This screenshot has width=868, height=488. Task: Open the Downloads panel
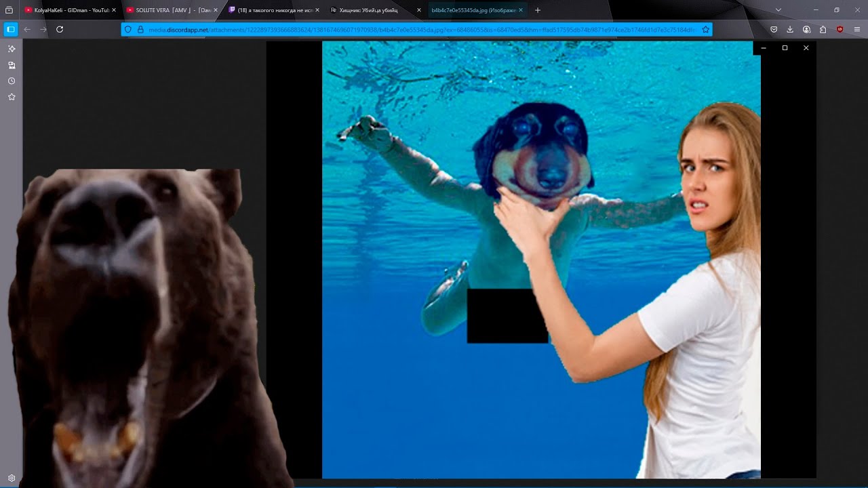point(790,29)
